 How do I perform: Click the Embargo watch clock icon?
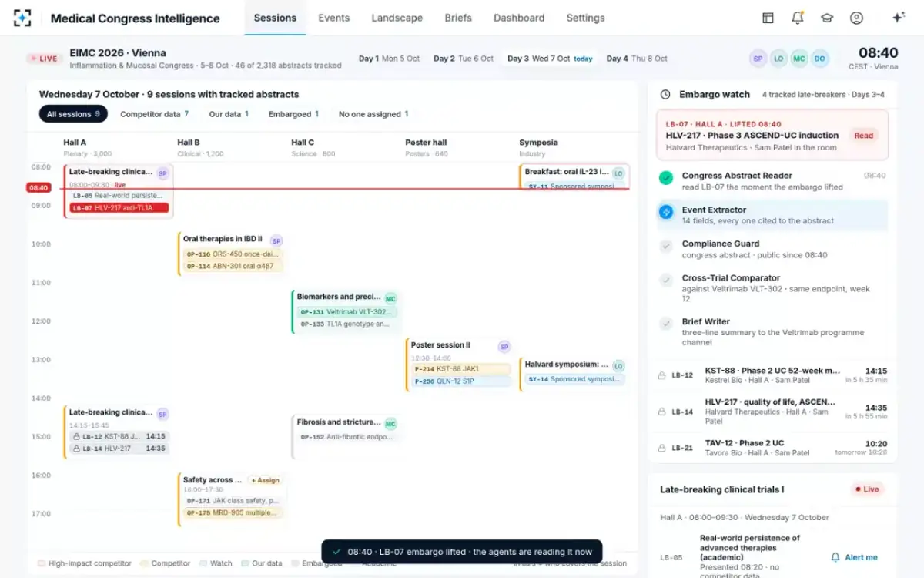click(665, 94)
